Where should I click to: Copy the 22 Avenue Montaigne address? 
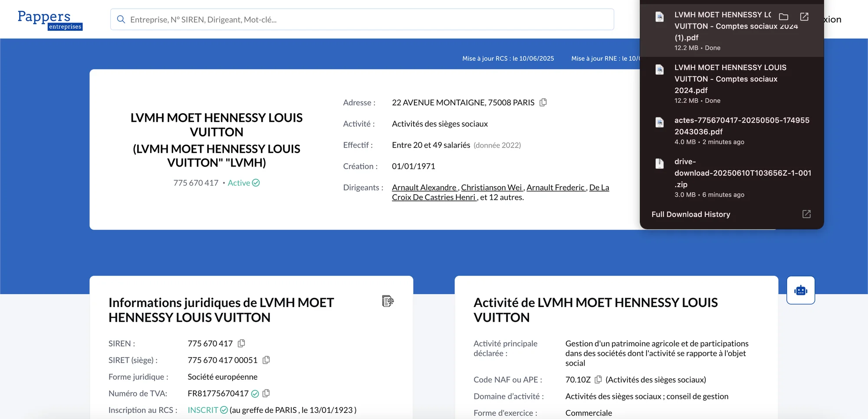pos(543,102)
